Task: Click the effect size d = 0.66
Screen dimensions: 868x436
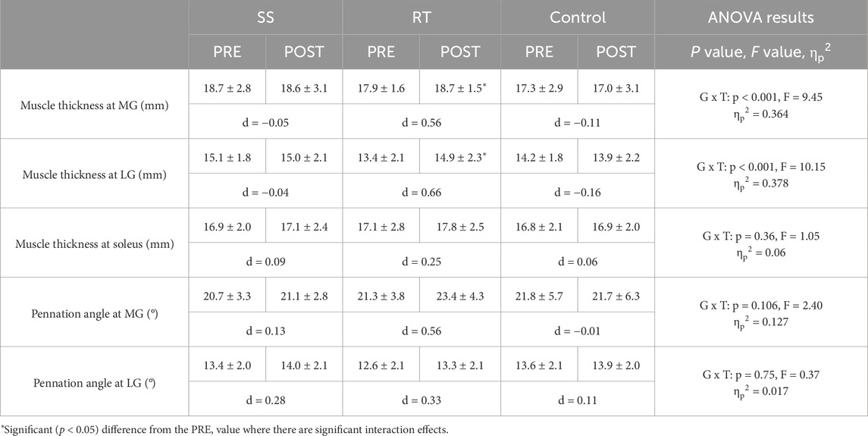Action: [x=421, y=193]
